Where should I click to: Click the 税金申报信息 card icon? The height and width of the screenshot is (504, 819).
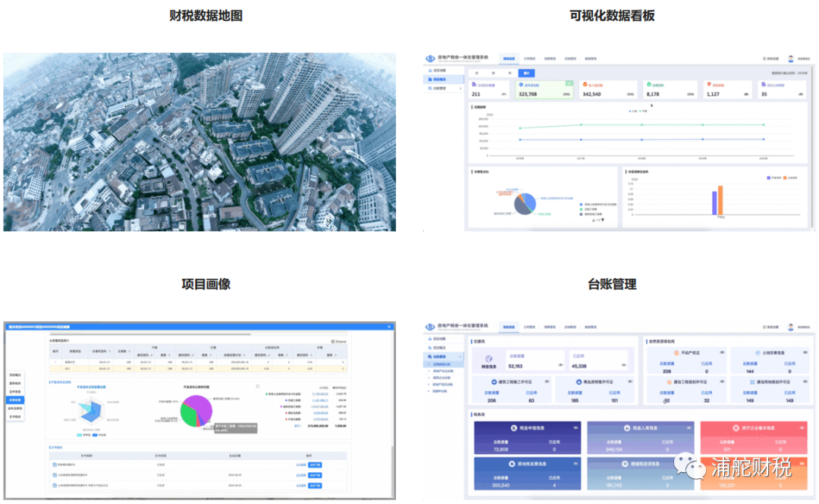tap(514, 427)
